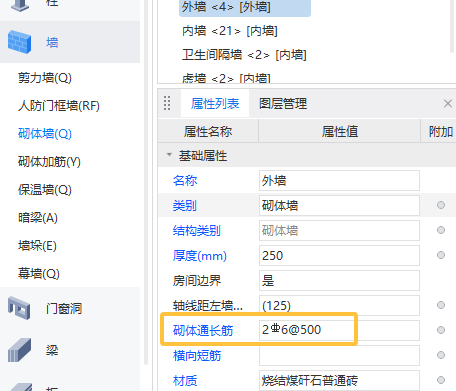Toggle the 附加 circle for 材质
The image size is (456, 391).
click(x=441, y=380)
